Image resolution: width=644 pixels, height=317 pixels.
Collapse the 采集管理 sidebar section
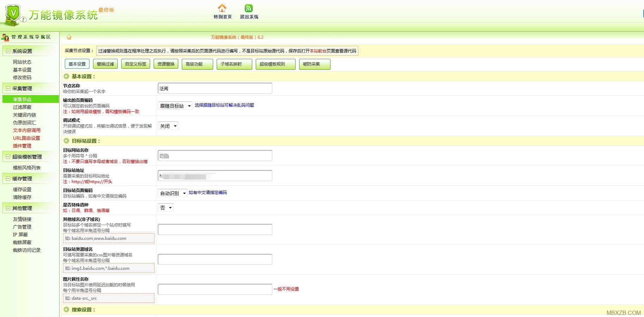point(8,88)
